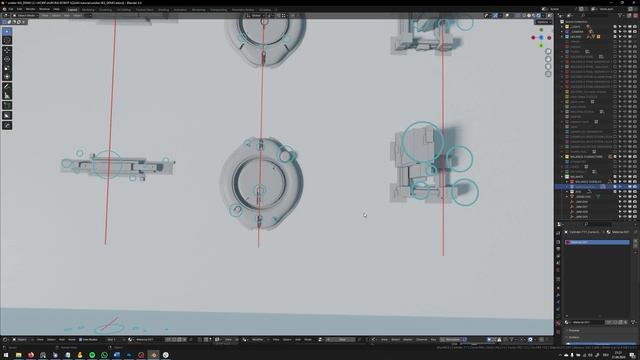
Task: Toggle eye icon for the BALANCE collection
Action: point(624,177)
